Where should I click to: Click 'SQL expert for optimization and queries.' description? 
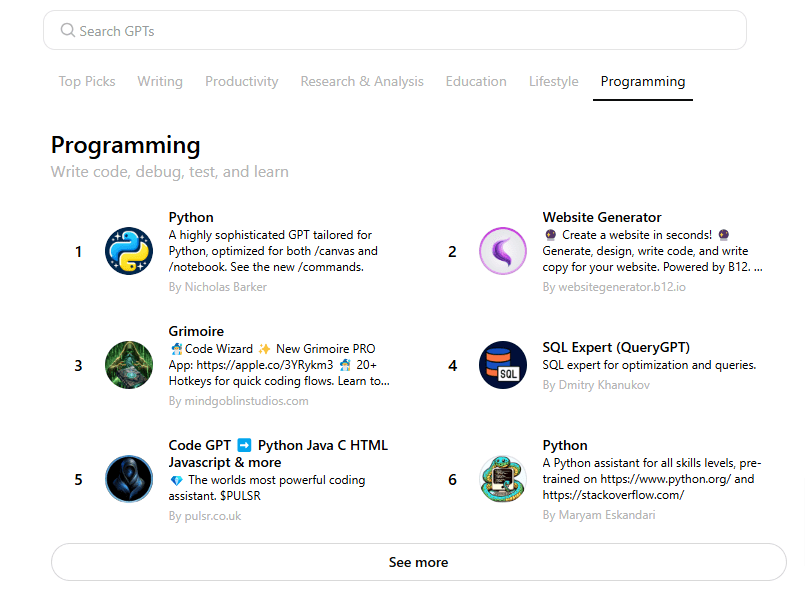point(649,365)
